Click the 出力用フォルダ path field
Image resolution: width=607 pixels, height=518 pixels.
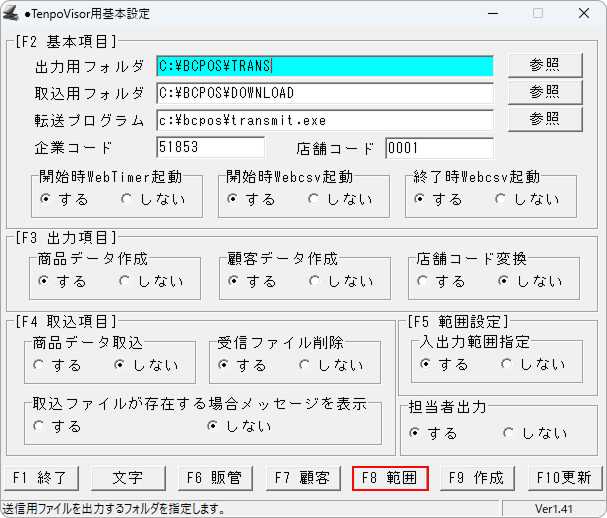[324, 66]
